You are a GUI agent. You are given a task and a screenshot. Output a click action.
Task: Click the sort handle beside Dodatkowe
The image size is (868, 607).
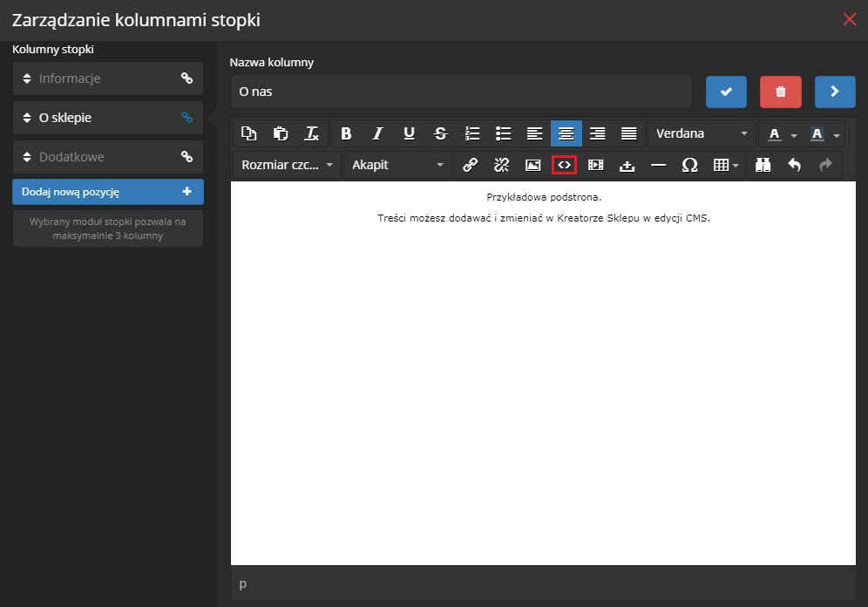pos(26,157)
